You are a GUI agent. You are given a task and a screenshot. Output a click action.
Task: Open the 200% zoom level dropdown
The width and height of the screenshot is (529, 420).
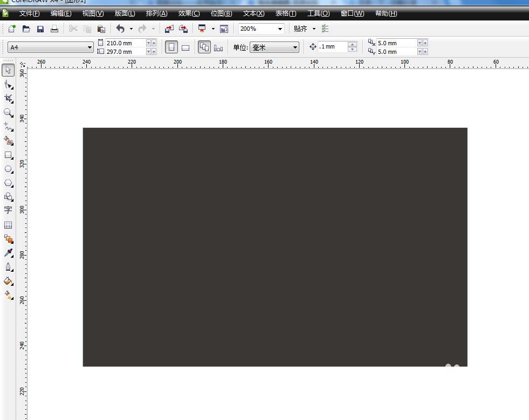pyautogui.click(x=280, y=29)
